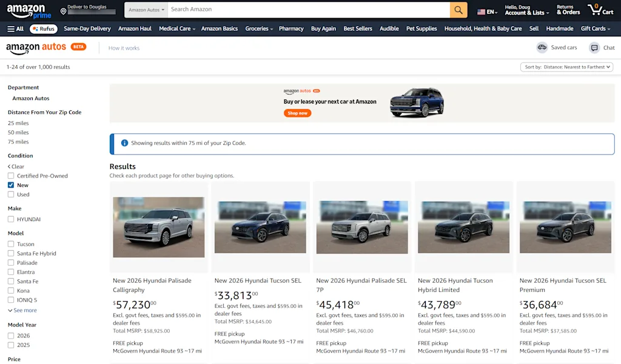Open the Pharmacy menu item
The height and width of the screenshot is (364, 621).
pos(291,28)
